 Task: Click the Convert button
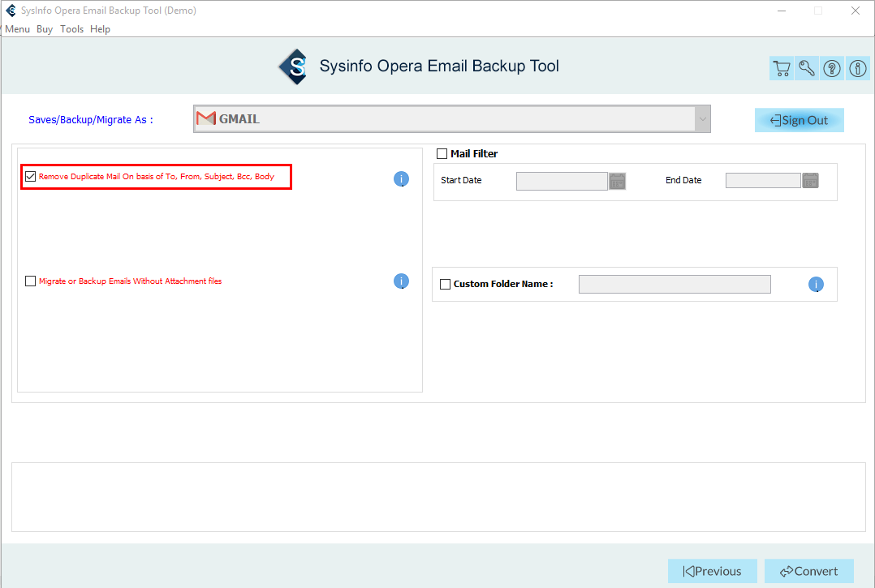(x=809, y=571)
